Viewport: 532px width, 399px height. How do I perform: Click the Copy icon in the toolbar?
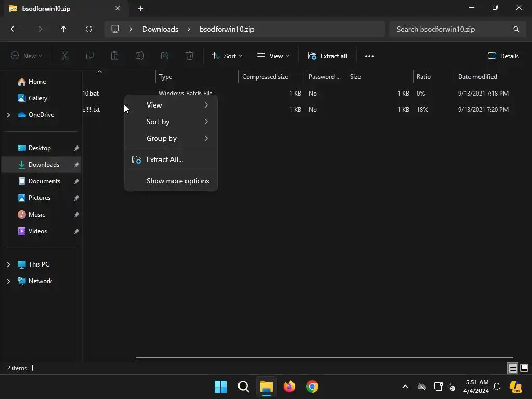[x=89, y=56]
